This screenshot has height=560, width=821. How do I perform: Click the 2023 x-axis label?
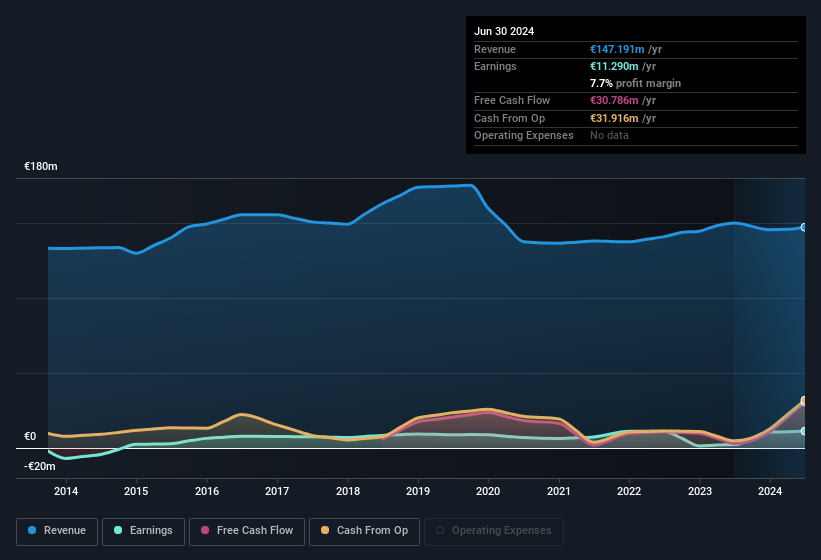pos(700,491)
